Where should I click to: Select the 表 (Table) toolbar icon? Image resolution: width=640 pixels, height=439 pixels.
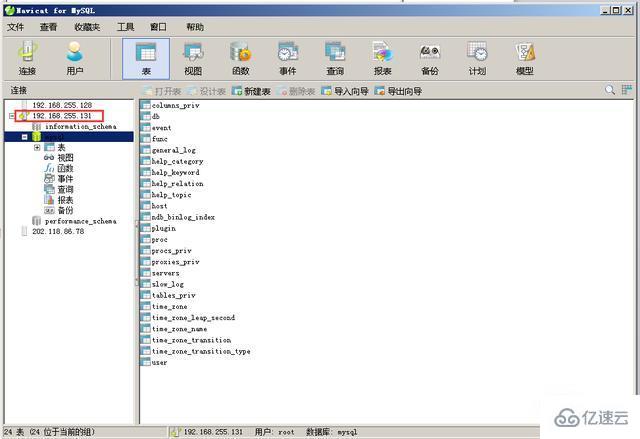click(x=146, y=59)
